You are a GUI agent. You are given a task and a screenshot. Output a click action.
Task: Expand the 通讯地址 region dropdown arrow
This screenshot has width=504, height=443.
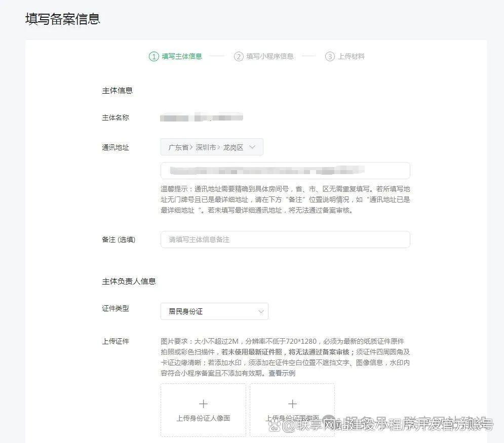coord(253,147)
